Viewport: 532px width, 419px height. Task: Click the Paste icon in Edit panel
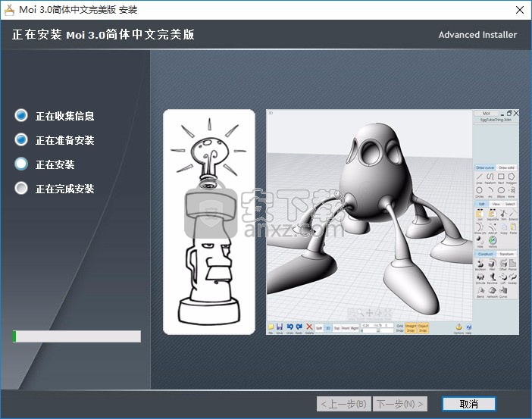513,227
